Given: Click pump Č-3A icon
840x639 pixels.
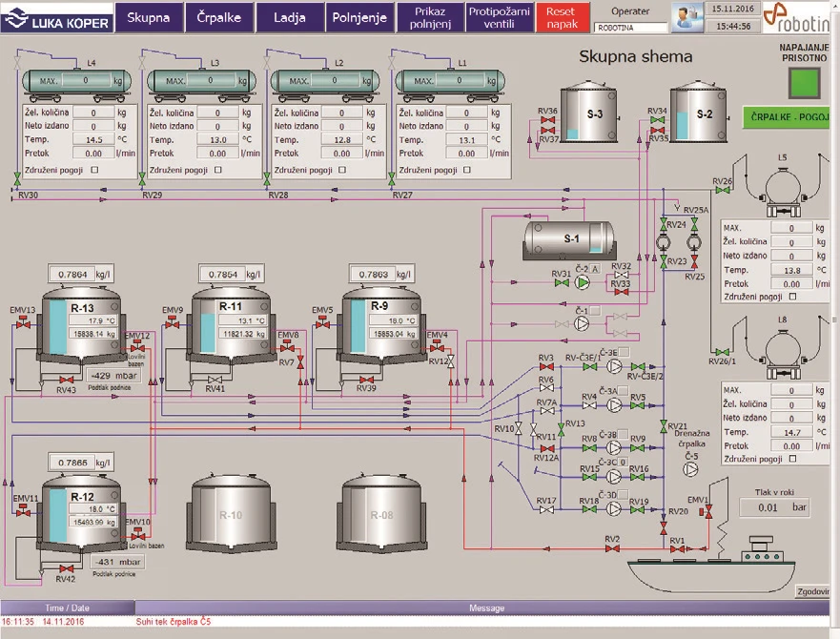Looking at the screenshot, I should tap(613, 404).
